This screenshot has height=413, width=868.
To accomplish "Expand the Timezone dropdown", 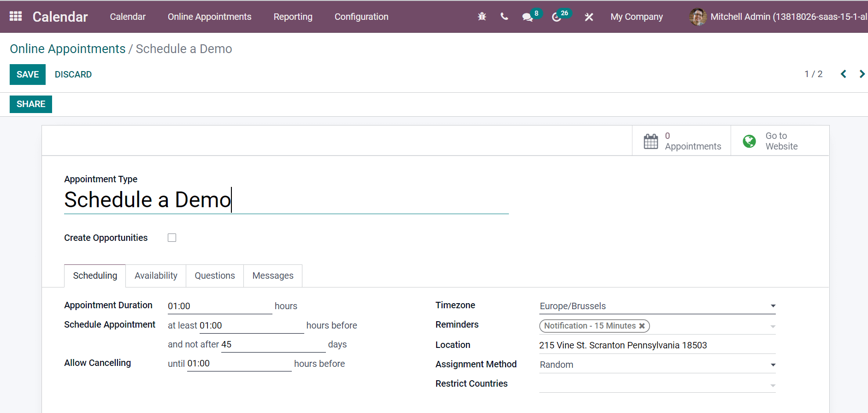I will click(773, 306).
